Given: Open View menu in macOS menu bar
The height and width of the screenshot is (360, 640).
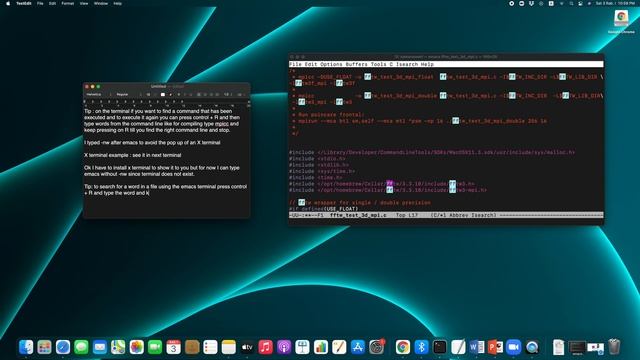Looking at the screenshot, I should click(x=84, y=3).
